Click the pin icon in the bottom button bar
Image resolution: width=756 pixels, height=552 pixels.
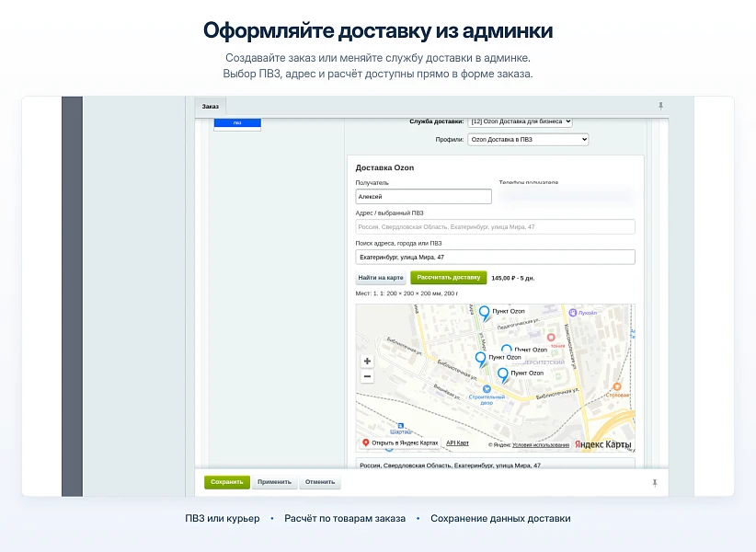[x=655, y=483]
